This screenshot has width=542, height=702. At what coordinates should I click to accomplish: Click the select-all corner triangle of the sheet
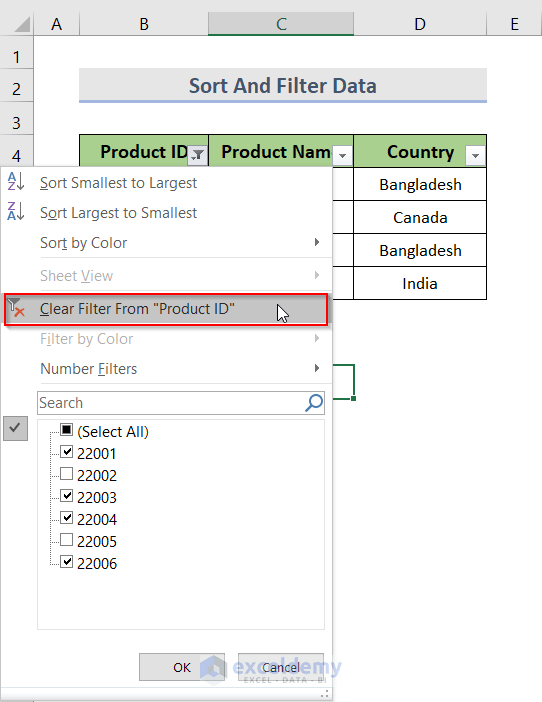click(x=21, y=24)
